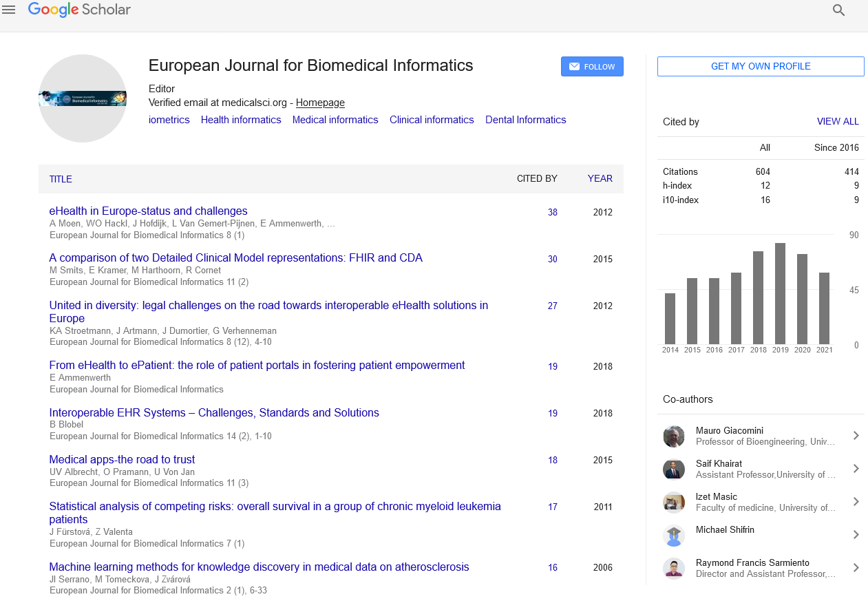Click the search magnifier icon

tap(838, 10)
